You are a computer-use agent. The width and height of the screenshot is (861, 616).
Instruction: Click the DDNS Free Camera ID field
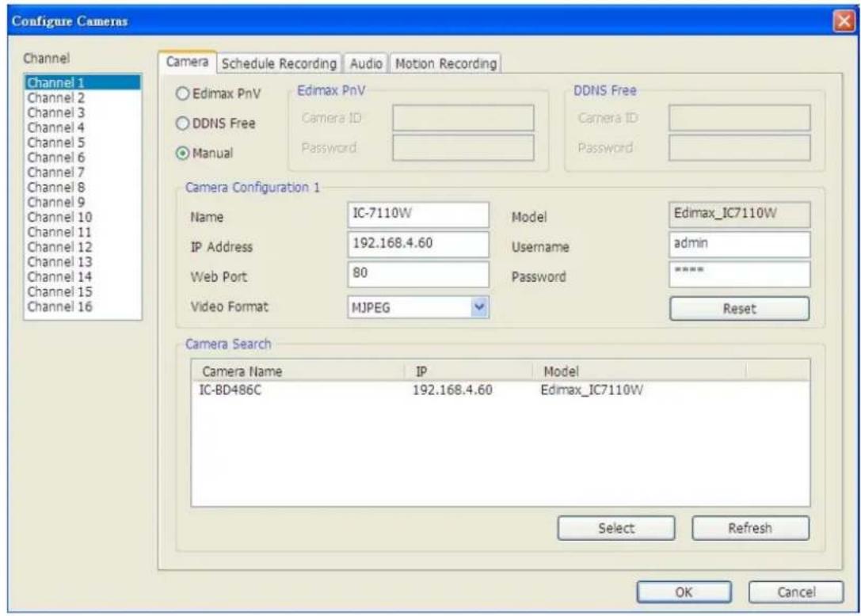click(x=739, y=118)
